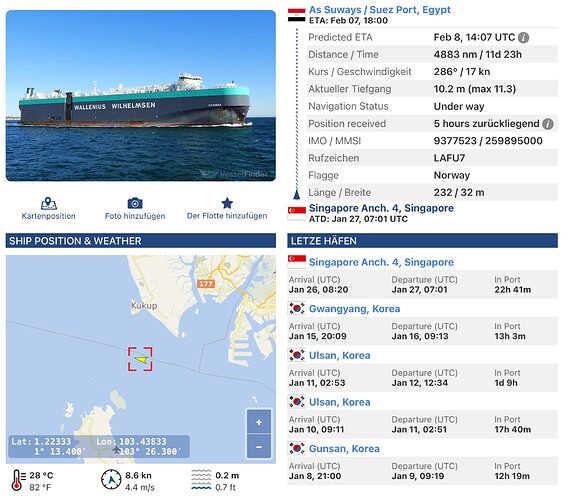Open Gwangyang, Korea port link

pyautogui.click(x=354, y=309)
